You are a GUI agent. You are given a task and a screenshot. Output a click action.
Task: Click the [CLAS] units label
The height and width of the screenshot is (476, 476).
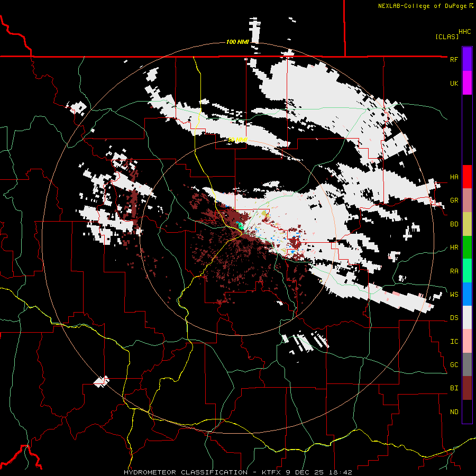[447, 36]
